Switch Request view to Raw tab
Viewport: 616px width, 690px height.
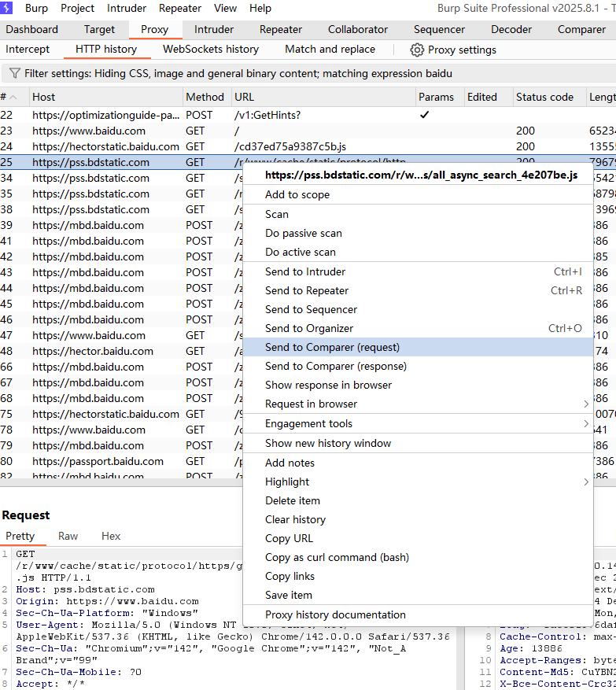(x=68, y=536)
